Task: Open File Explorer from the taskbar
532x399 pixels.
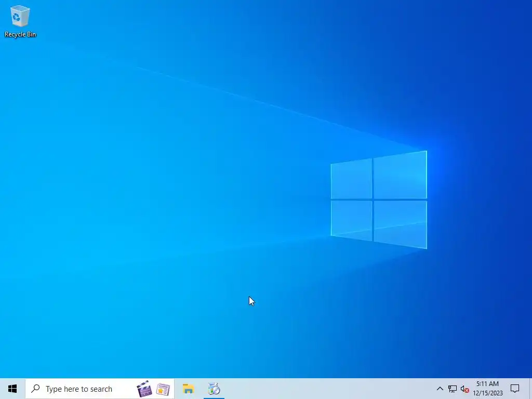Action: 188,389
